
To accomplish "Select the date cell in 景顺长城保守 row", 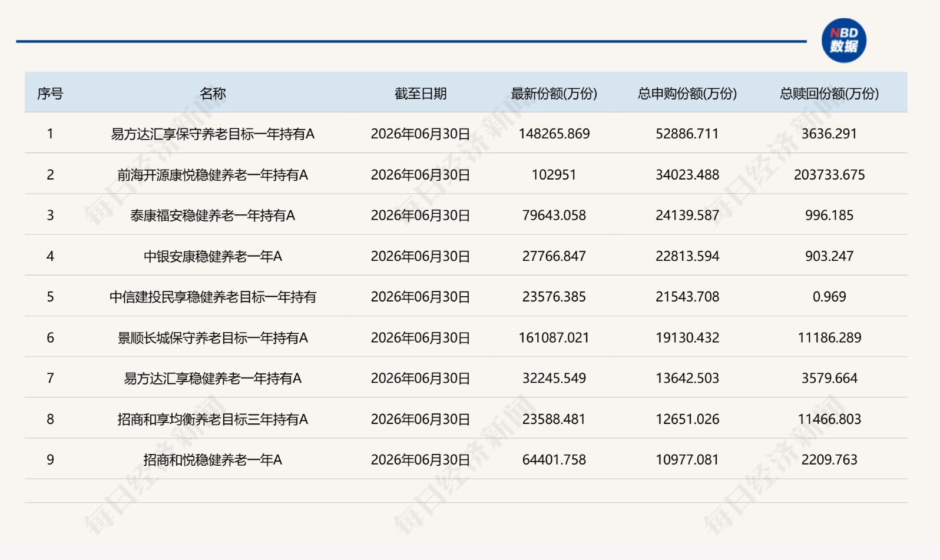I will (x=421, y=338).
